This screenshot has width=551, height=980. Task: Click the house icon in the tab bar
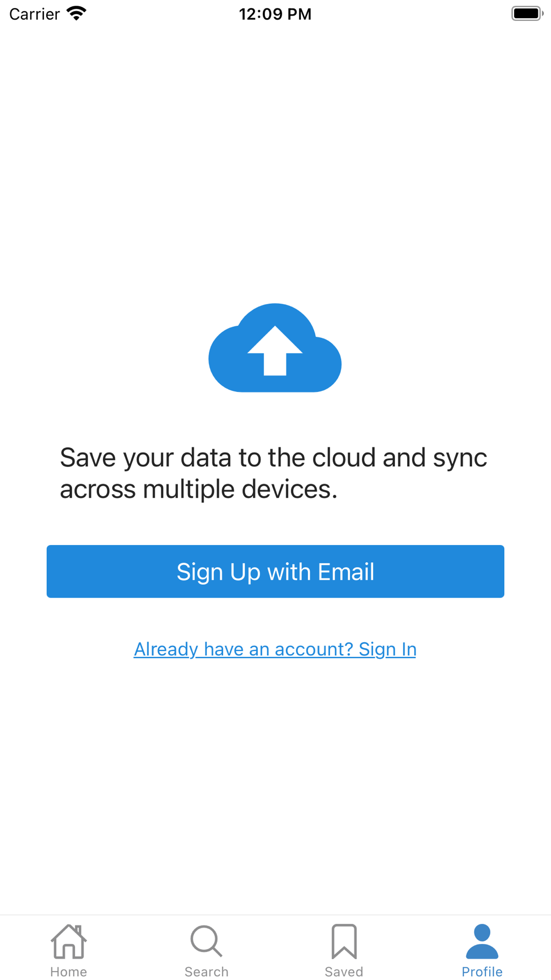click(68, 941)
